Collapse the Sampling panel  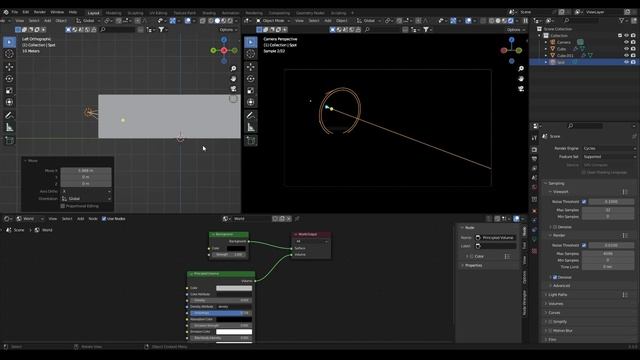tap(556, 184)
